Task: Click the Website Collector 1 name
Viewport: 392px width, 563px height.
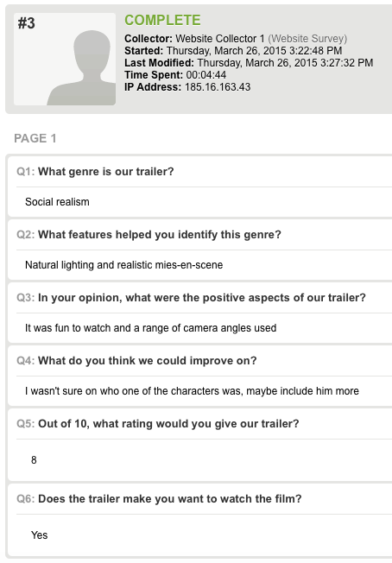Action: tap(220, 38)
